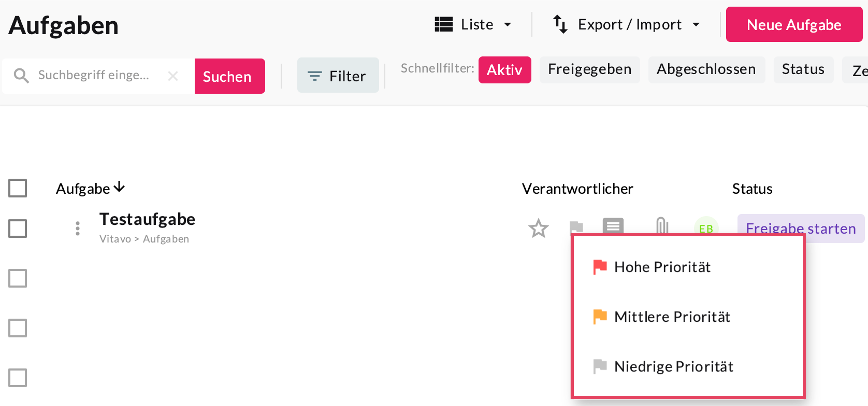Expand the Export / Import dropdown
Viewport: 868px width, 406px height.
626,25
